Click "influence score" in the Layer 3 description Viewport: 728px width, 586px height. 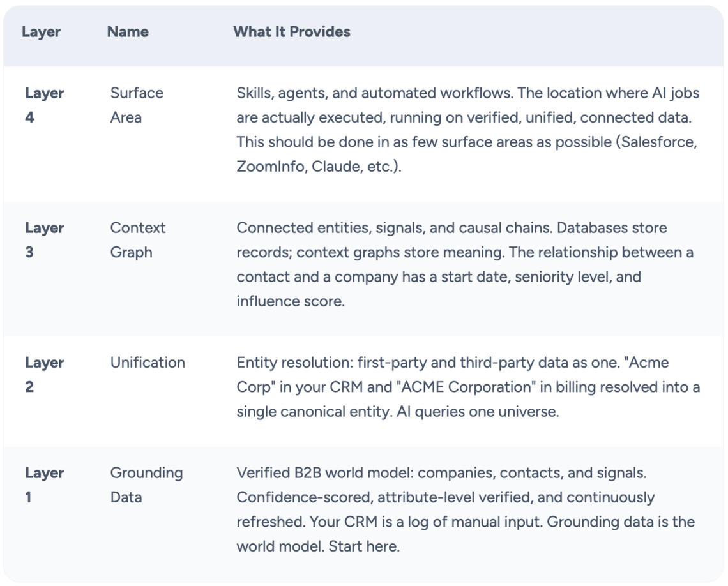point(289,301)
